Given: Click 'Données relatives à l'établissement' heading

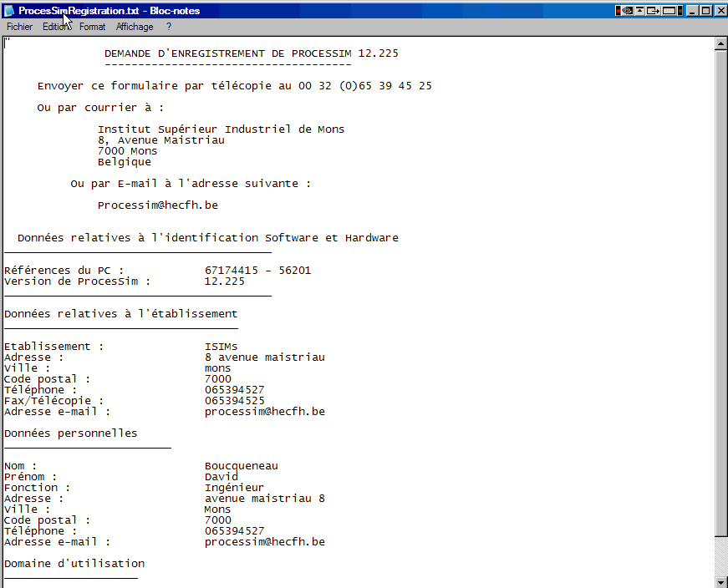Looking at the screenshot, I should (x=120, y=314).
